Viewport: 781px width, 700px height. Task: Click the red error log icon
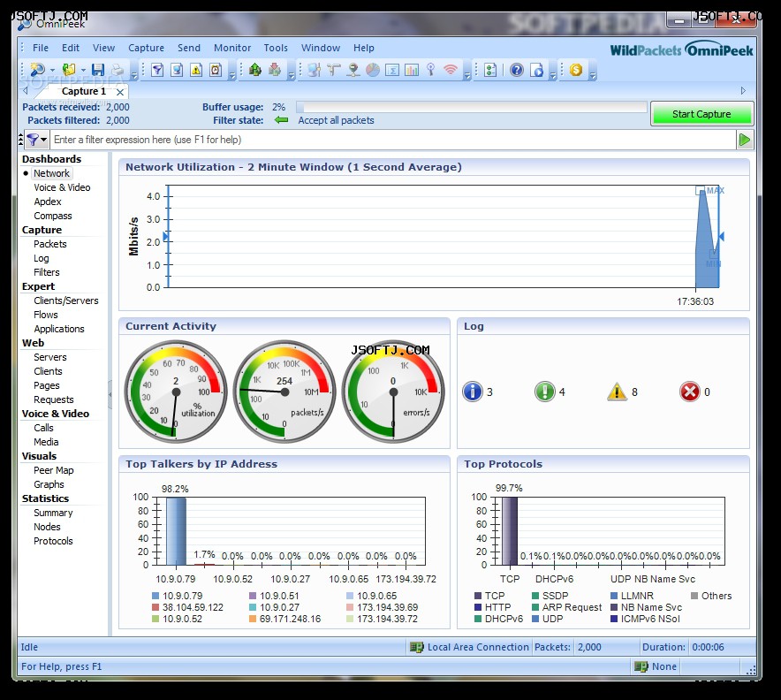[x=689, y=392]
